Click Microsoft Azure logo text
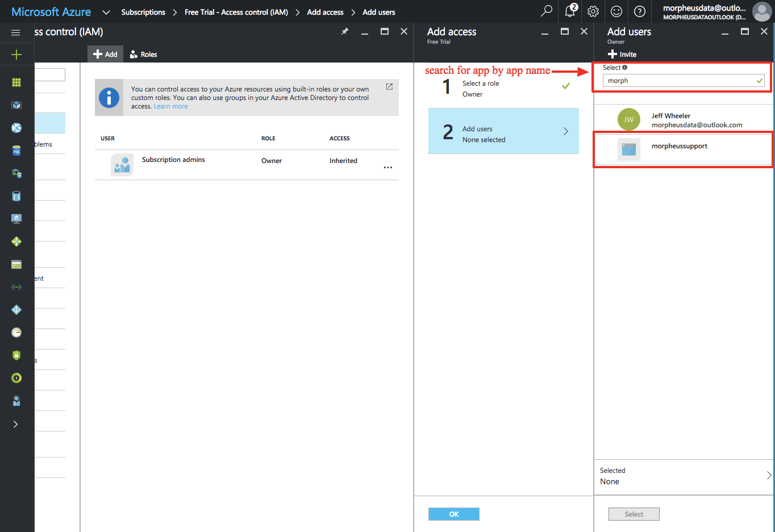Screen dimensions: 775x532 51,12
